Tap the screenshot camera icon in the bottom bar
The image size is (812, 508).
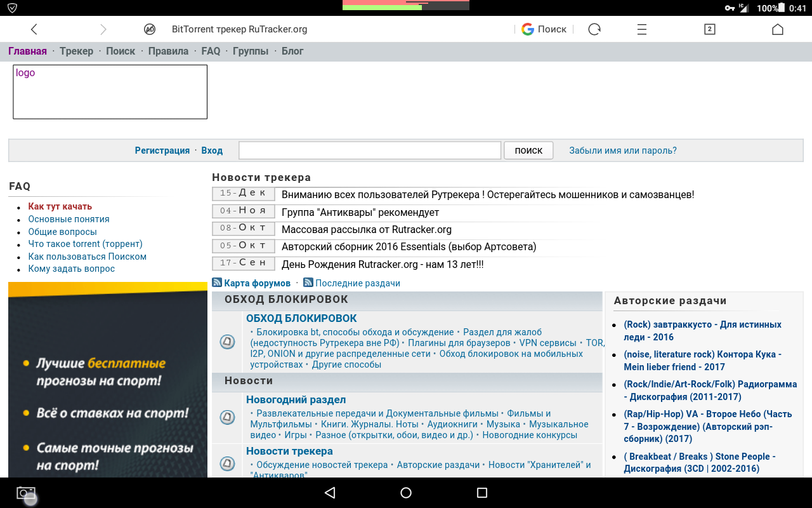pyautogui.click(x=26, y=493)
